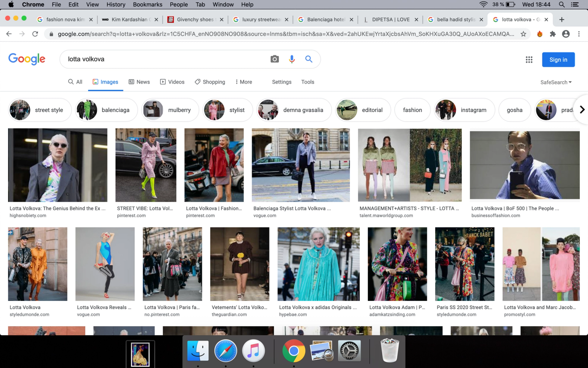Filter by the 'gosha' chip

pos(514,110)
